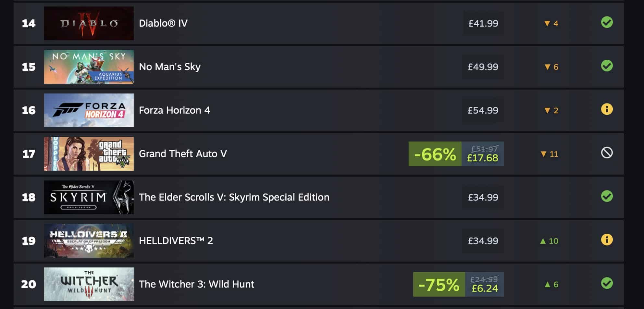Click the -75% discount badge

tap(439, 285)
